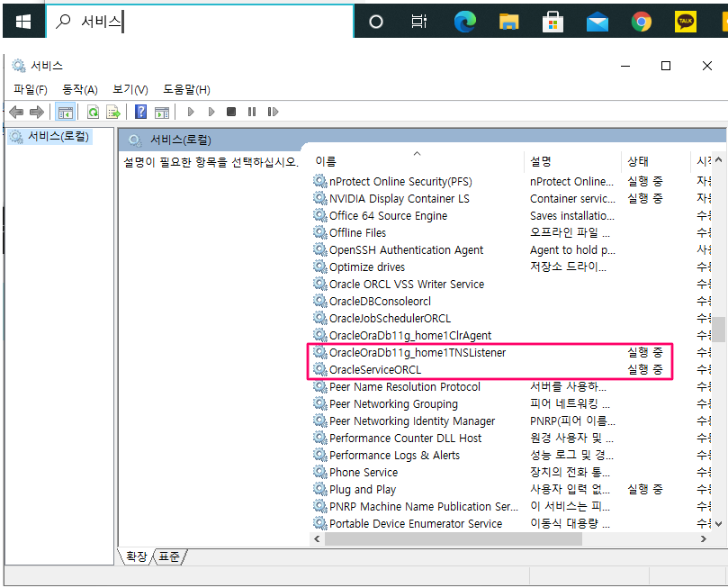Select the Phone Service row
The image size is (728, 588).
pos(364,473)
